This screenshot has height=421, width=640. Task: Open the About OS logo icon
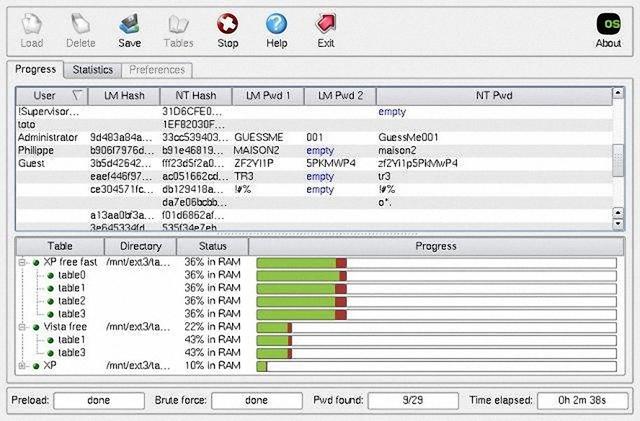pos(608,24)
